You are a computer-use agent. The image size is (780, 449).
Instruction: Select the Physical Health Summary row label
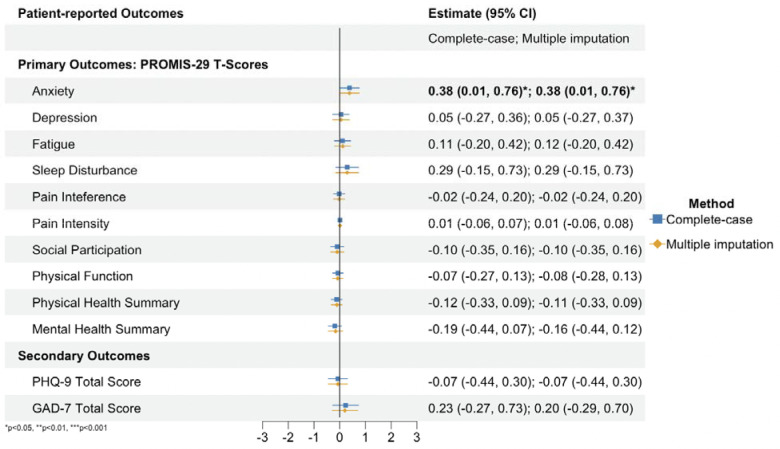point(105,302)
